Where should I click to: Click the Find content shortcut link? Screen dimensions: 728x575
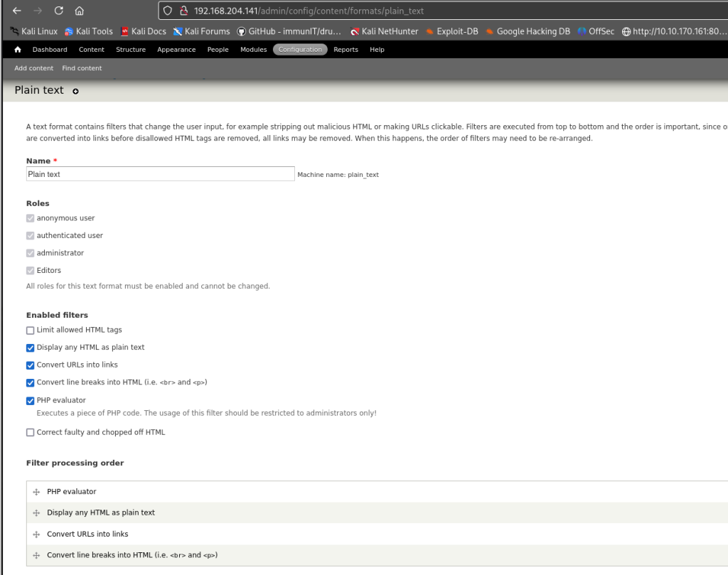pyautogui.click(x=82, y=68)
